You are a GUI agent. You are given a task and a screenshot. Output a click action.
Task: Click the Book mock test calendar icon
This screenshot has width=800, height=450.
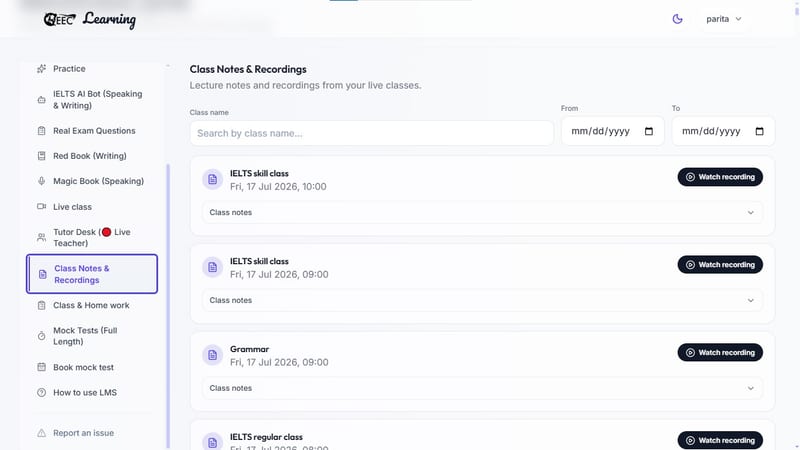click(41, 367)
